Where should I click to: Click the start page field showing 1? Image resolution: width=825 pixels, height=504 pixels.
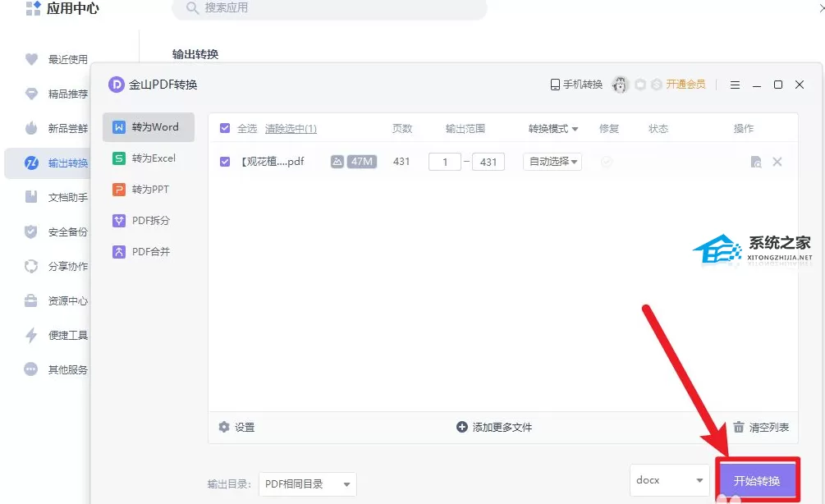point(445,162)
